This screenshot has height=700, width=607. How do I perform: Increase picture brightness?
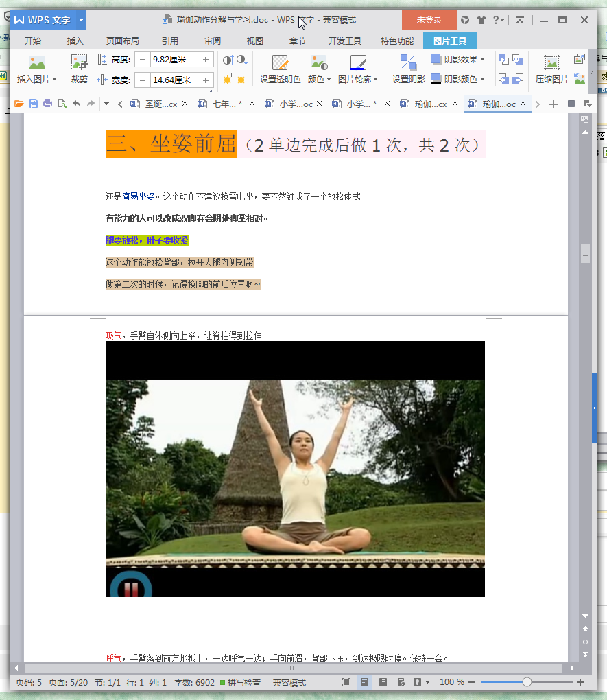[x=228, y=79]
